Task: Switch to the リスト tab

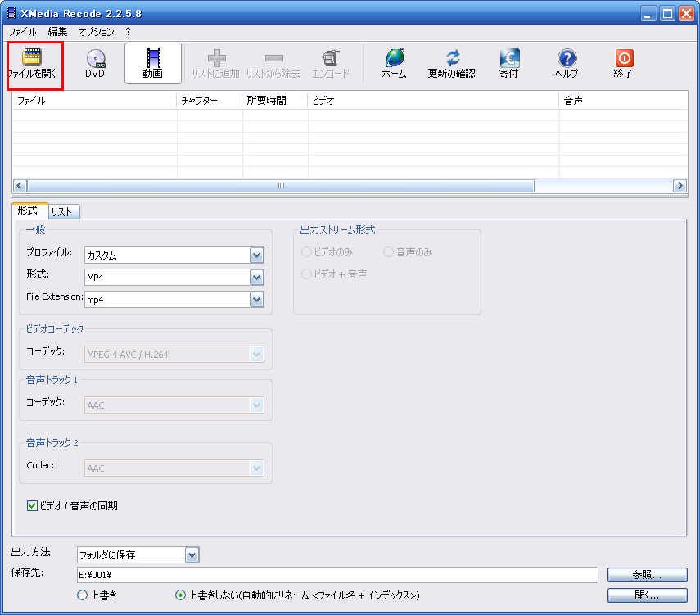Action: click(x=64, y=212)
